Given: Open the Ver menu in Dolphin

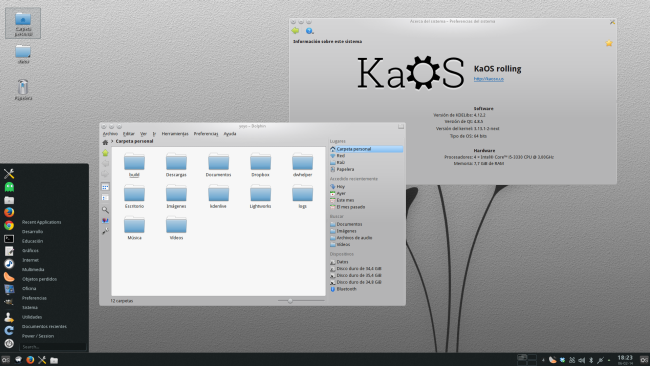Looking at the screenshot, I should coord(143,133).
